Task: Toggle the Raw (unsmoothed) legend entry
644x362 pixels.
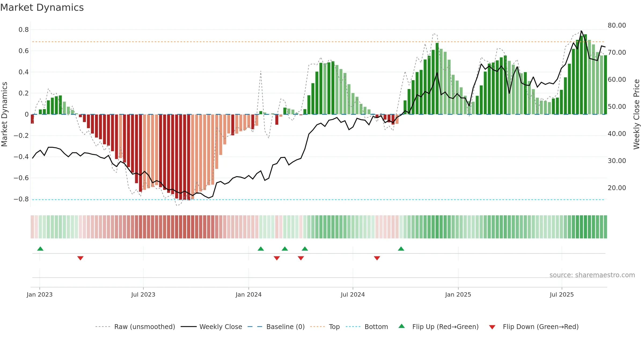Action: [x=135, y=327]
